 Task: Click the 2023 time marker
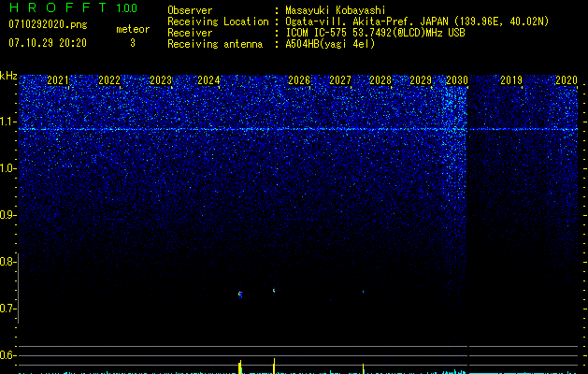click(x=161, y=80)
